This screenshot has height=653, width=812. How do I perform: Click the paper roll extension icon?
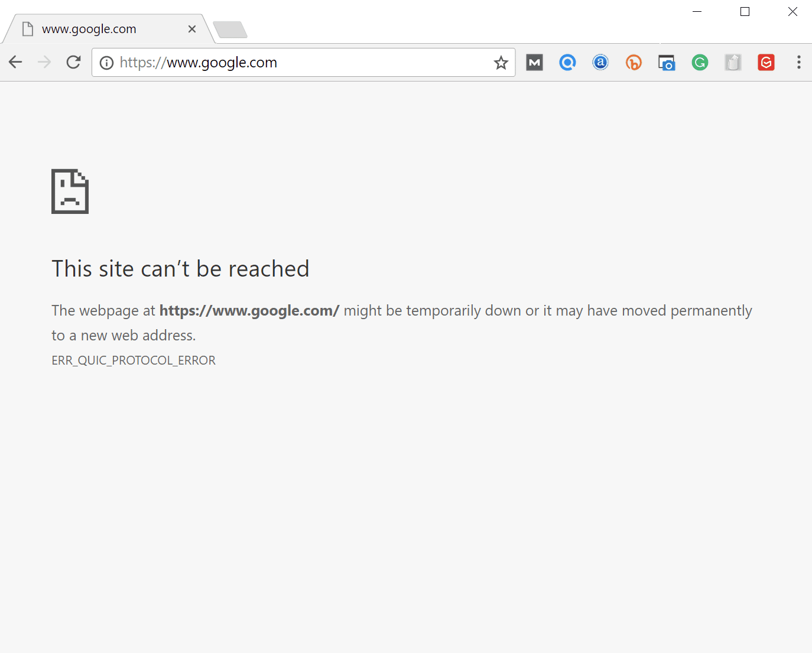point(733,62)
